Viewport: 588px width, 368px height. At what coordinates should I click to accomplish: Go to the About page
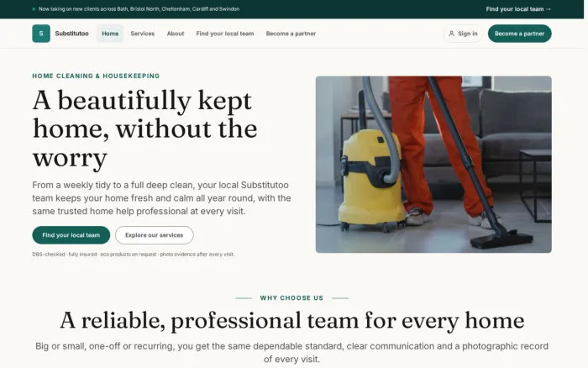pos(176,34)
